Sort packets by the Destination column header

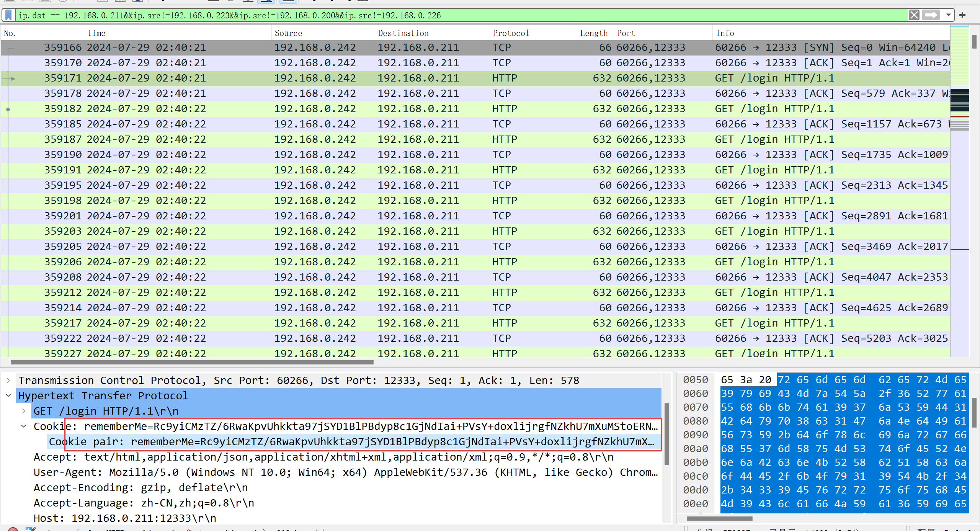tap(432, 33)
